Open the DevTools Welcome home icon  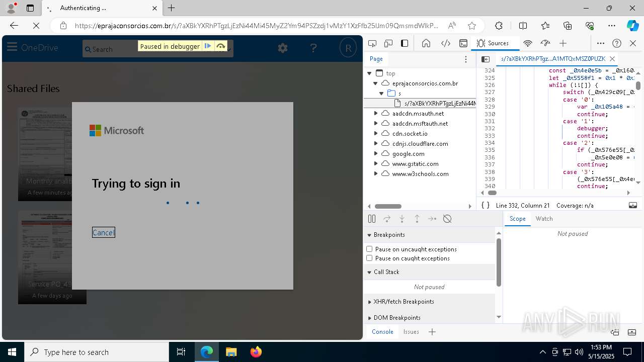[x=426, y=43]
